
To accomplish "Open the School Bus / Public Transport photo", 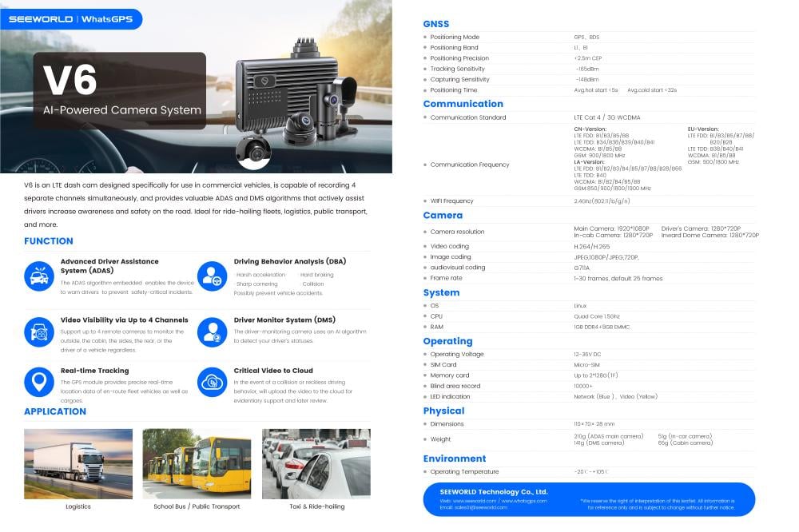I will (x=197, y=464).
